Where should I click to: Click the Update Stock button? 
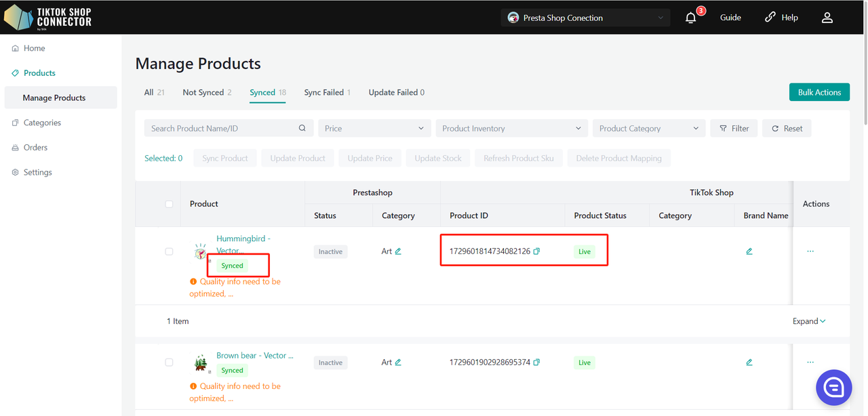pyautogui.click(x=438, y=158)
